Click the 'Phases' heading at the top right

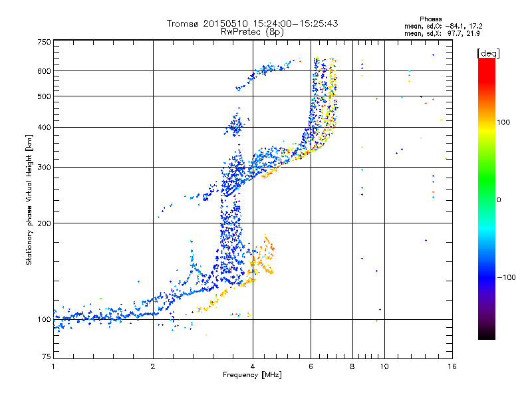click(x=430, y=19)
